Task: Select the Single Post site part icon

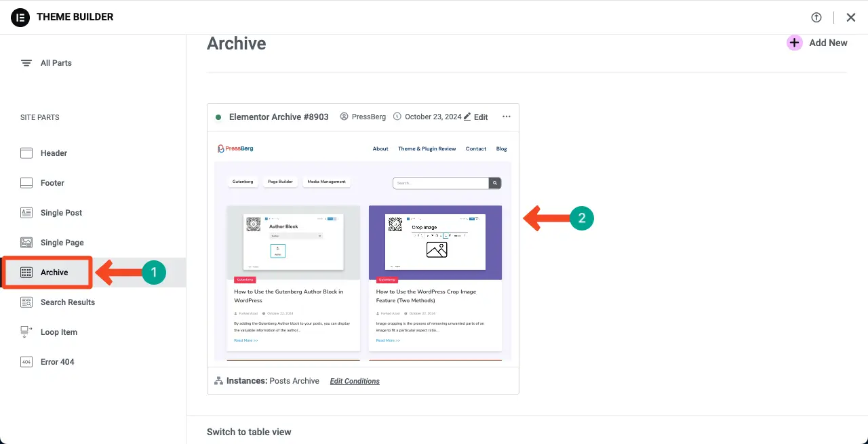Action: [27, 212]
